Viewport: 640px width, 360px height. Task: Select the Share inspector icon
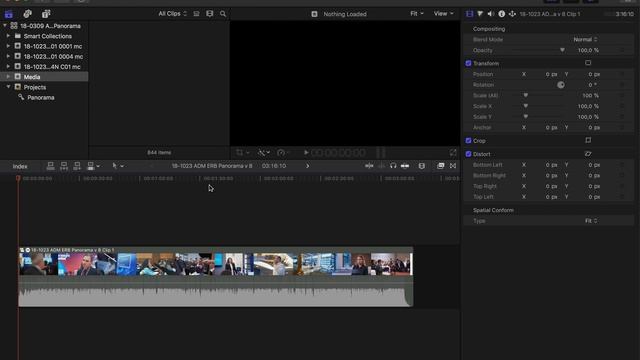point(512,14)
